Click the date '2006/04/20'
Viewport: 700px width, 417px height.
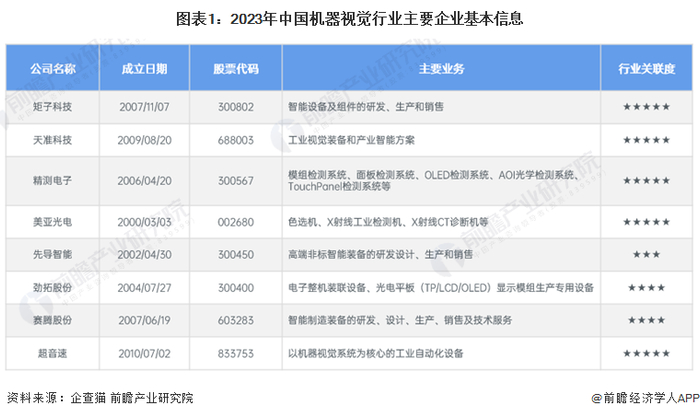pyautogui.click(x=144, y=181)
